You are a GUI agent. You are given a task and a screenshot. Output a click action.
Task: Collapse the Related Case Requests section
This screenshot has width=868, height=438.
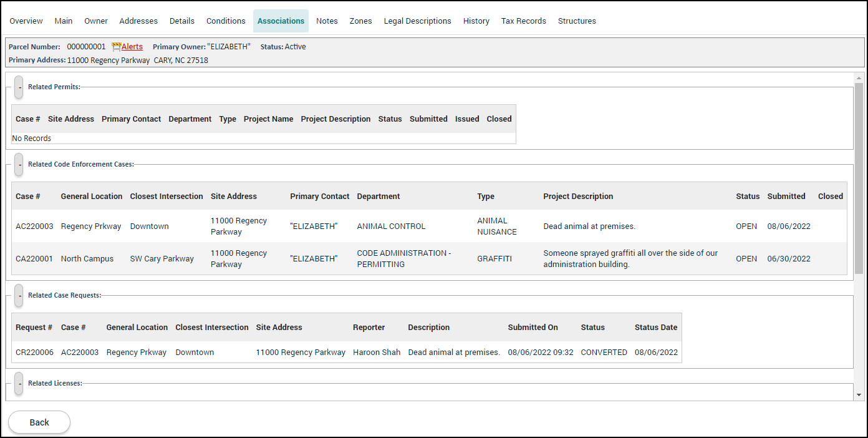(x=19, y=296)
